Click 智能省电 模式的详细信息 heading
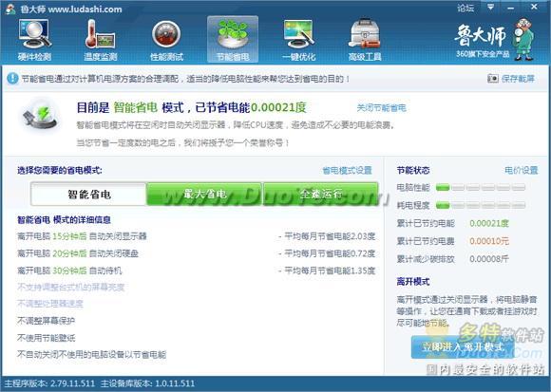This screenshot has height=392, width=551. tap(64, 220)
